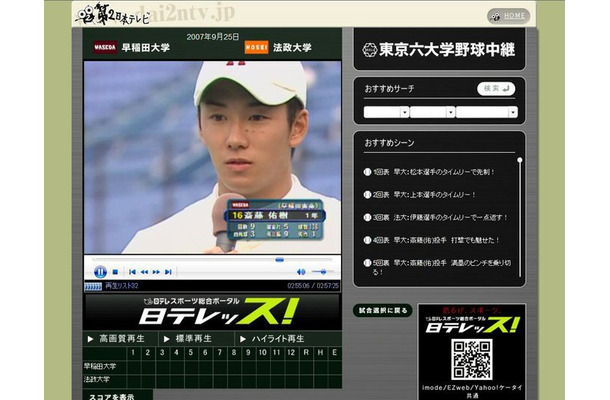Click the HOSEI team badge
Viewport: 610px width, 400px height.
click(256, 47)
